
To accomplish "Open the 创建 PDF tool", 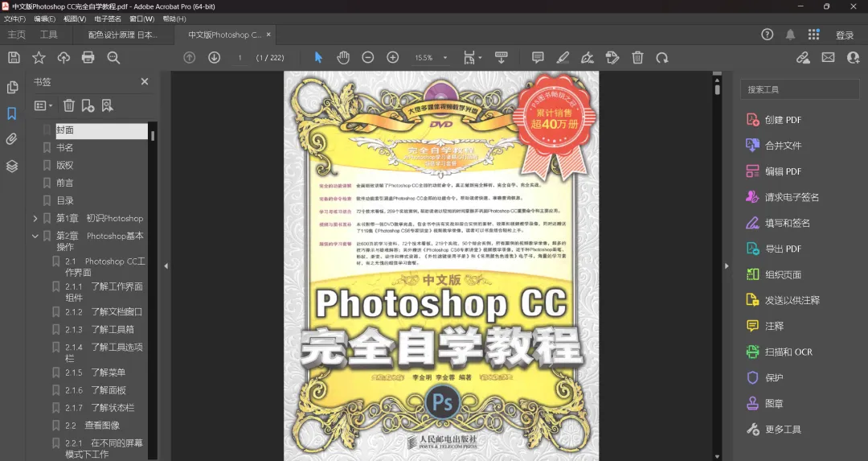I will point(774,120).
